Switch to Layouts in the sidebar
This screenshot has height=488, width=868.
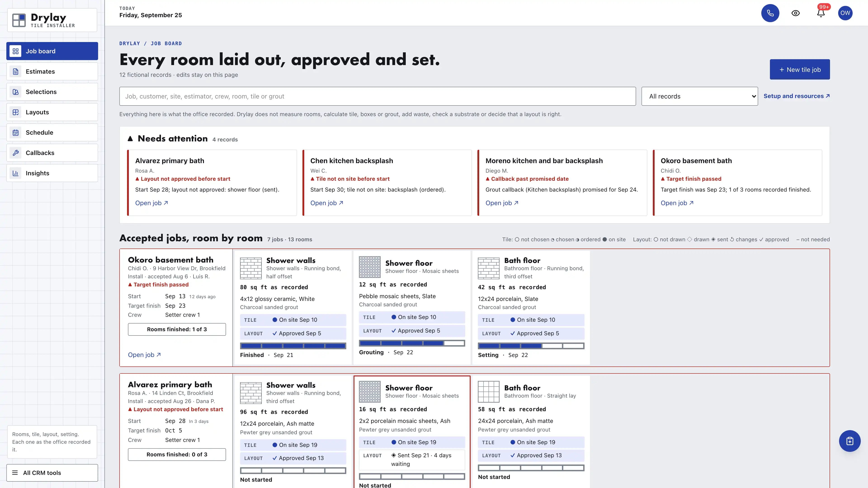pyautogui.click(x=52, y=112)
